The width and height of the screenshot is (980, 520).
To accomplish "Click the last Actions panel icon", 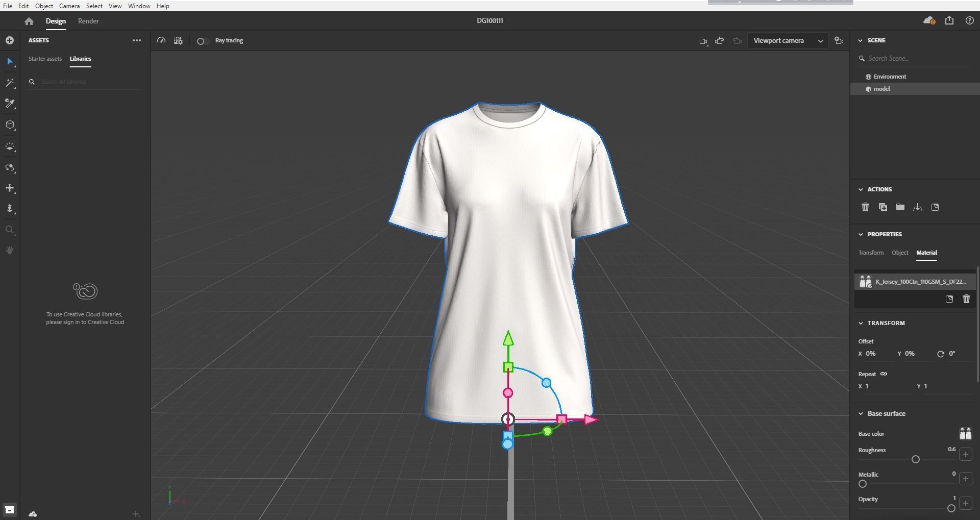I will point(935,207).
